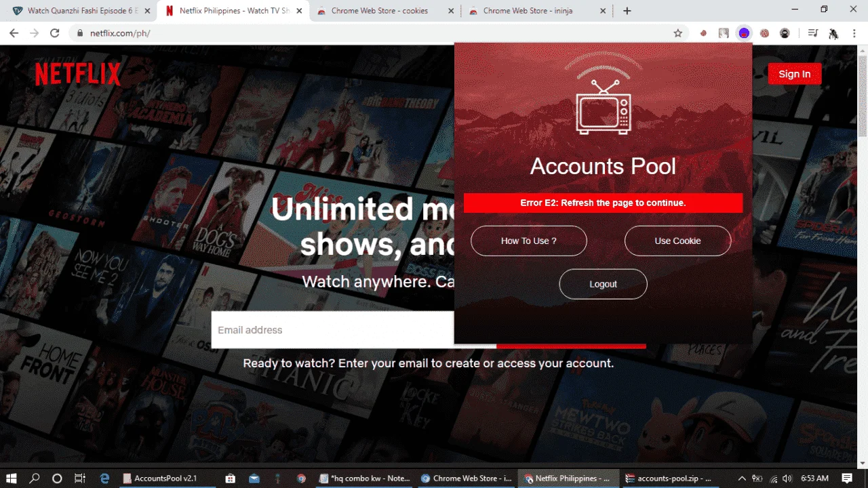Image resolution: width=868 pixels, height=488 pixels.
Task: Launch Microsoft Edge from the taskbar
Action: [105, 479]
